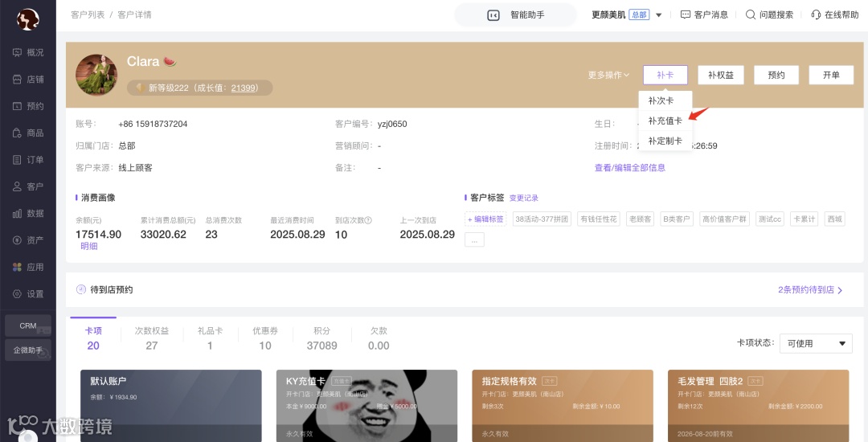Click the 卡累计 tag
Viewport: 868px width, 442px height.
[804, 219]
